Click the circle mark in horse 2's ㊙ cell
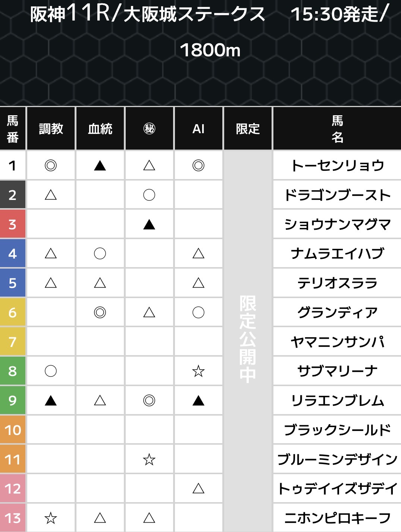 click(x=149, y=195)
